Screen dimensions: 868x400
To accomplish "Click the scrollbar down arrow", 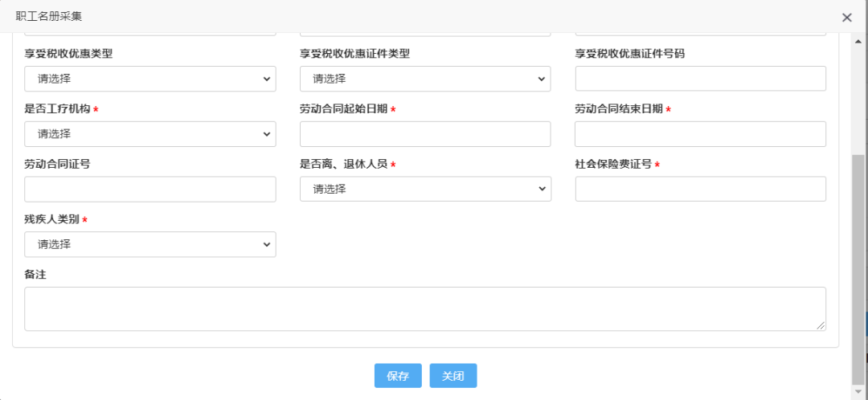I will (x=858, y=391).
